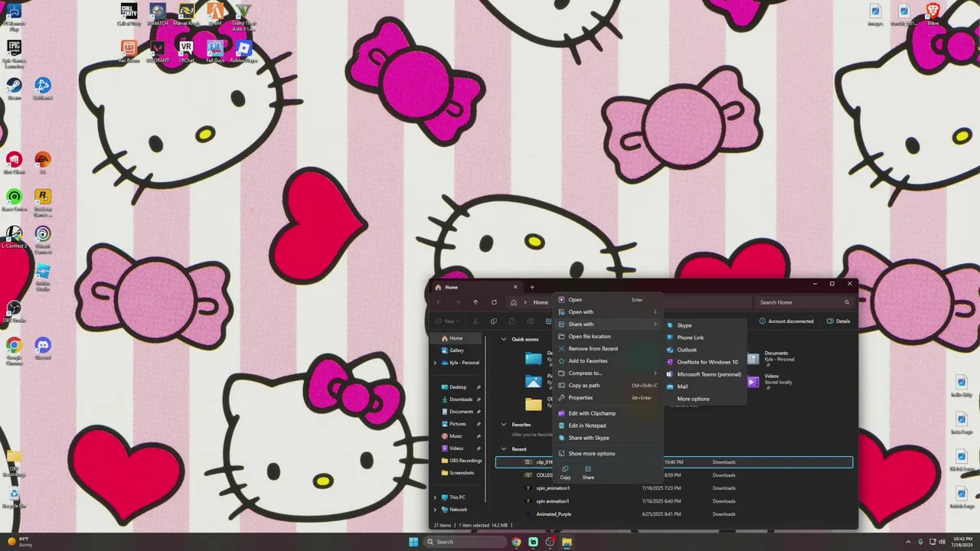The image size is (980, 551).
Task: Select Edit in Notepad
Action: click(608, 425)
